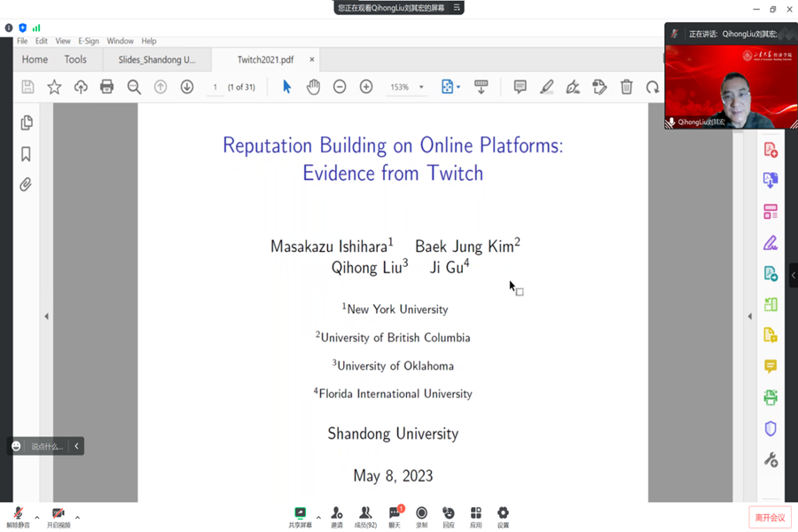Screen dimensions: 798x532
Task: Go to next page with down arrow
Action: click(187, 87)
